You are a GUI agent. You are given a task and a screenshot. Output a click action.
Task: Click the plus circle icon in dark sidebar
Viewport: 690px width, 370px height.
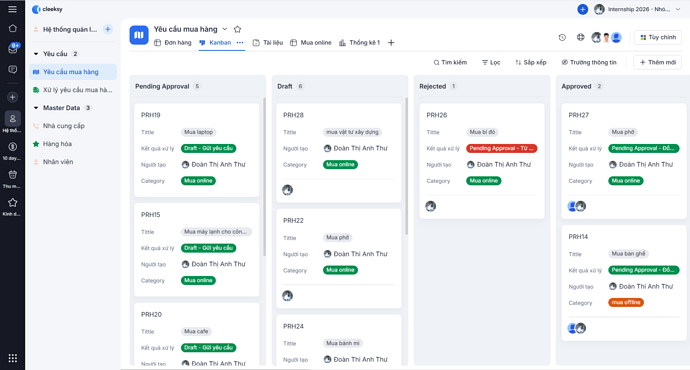(12, 97)
